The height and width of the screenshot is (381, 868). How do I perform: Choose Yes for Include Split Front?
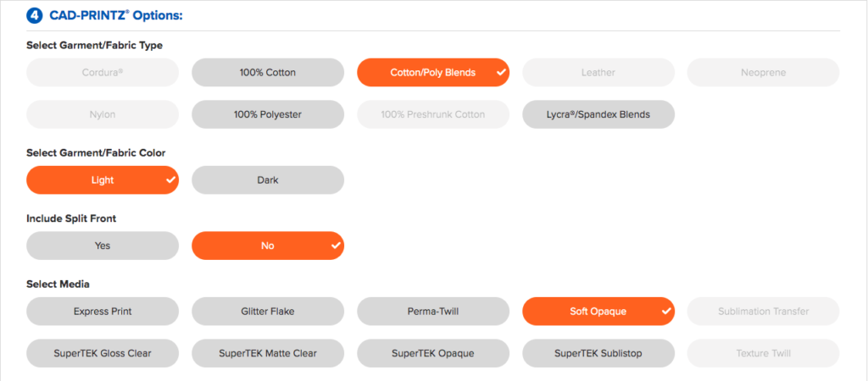(x=103, y=246)
